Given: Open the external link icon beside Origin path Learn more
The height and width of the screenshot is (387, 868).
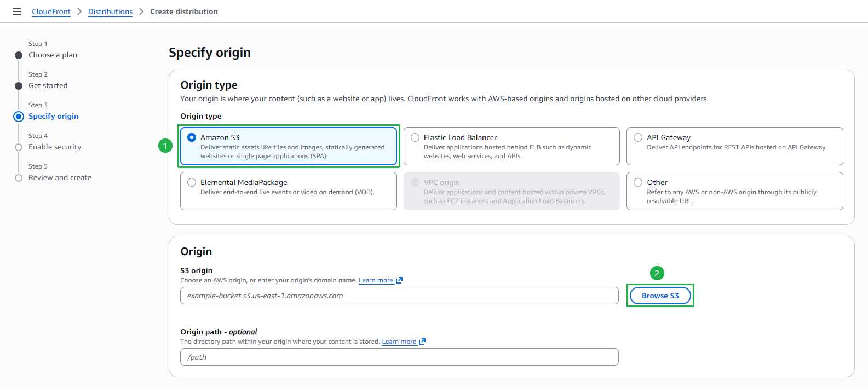Looking at the screenshot, I should [422, 342].
